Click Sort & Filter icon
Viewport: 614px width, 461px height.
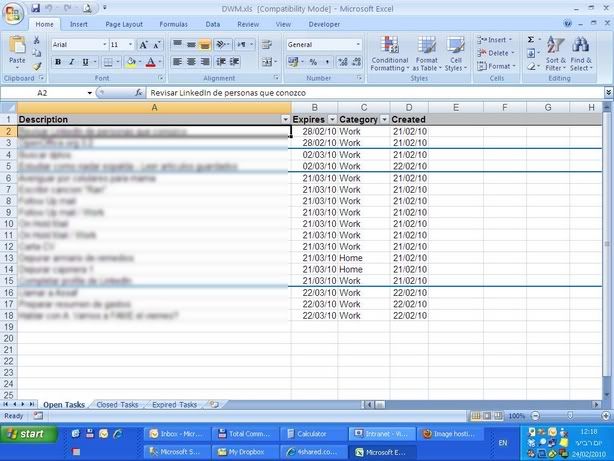(x=556, y=54)
